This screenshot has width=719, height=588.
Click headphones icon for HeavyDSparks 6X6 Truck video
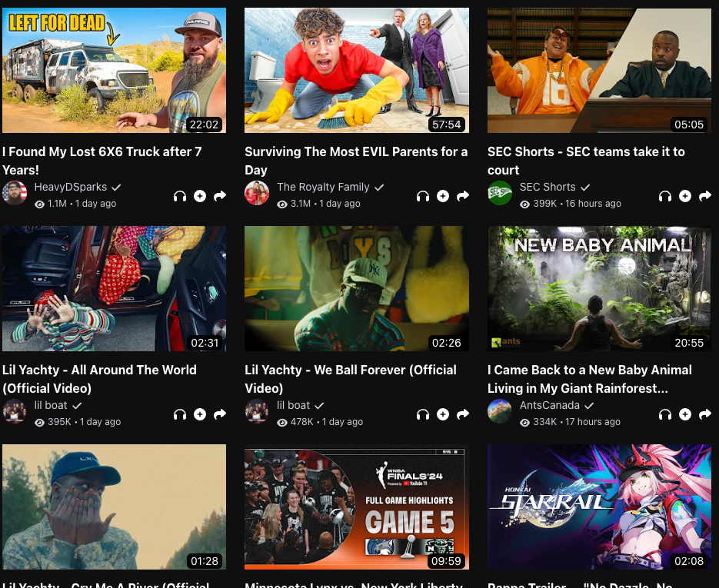point(180,196)
